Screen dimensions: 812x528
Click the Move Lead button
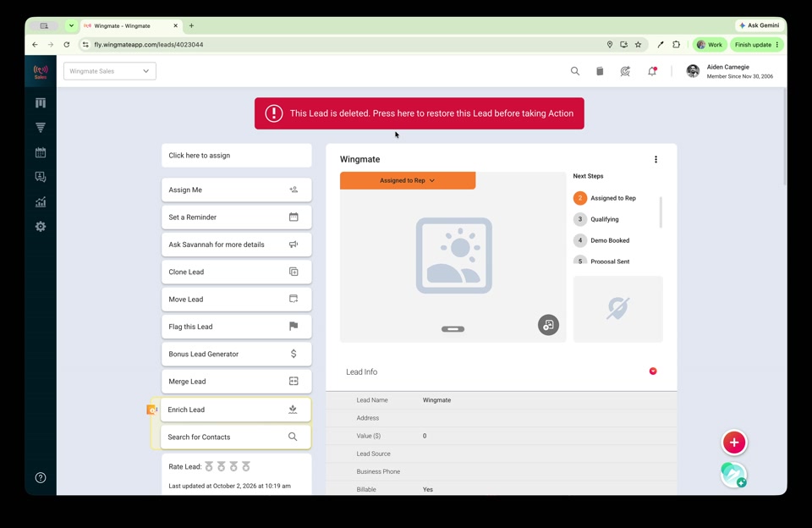(x=237, y=299)
